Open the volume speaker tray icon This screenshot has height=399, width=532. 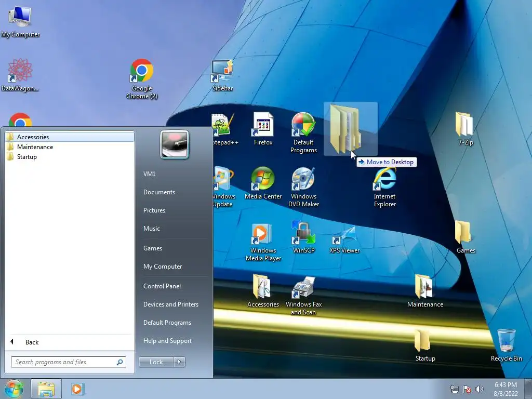point(480,389)
